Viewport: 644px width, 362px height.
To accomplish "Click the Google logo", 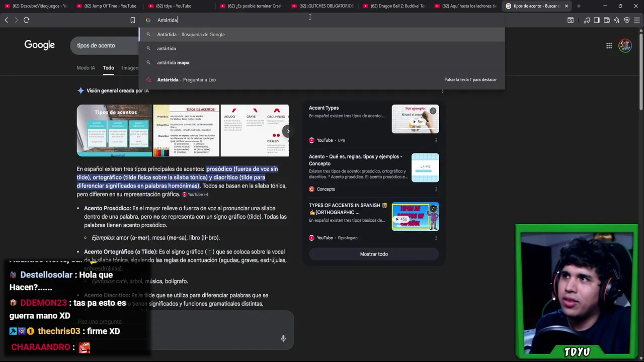I will tap(39, 45).
